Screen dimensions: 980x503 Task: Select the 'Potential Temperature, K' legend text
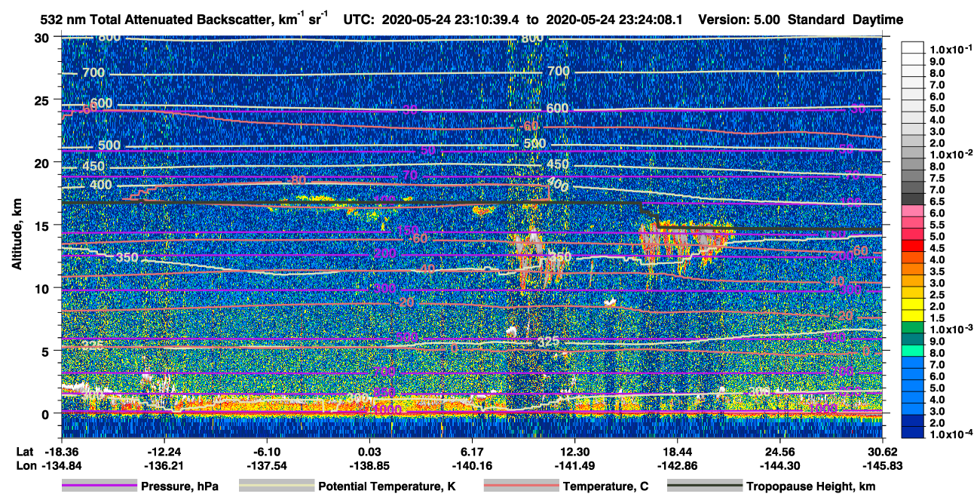coord(387,486)
